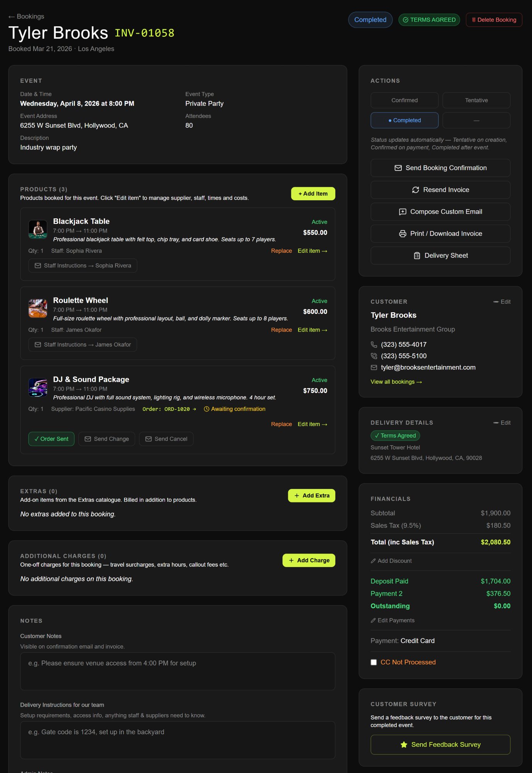Send Feedback Survey to customer

click(440, 745)
